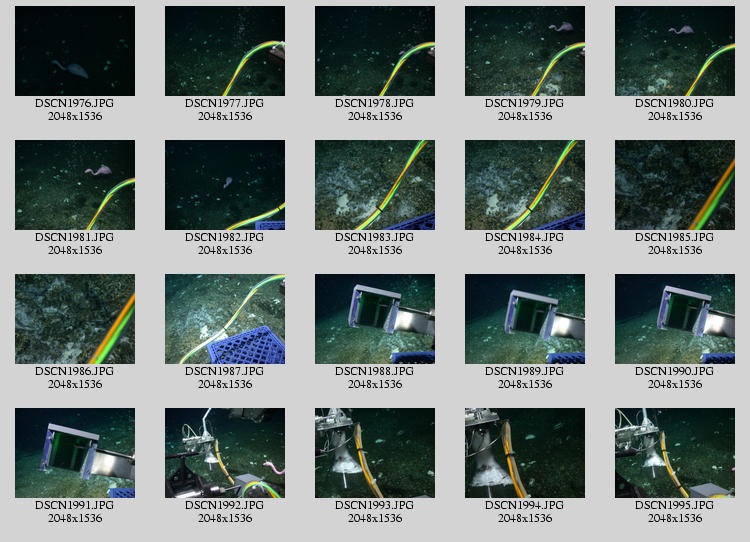Open the DSCN1976.JPG thumbnail

tap(75, 51)
